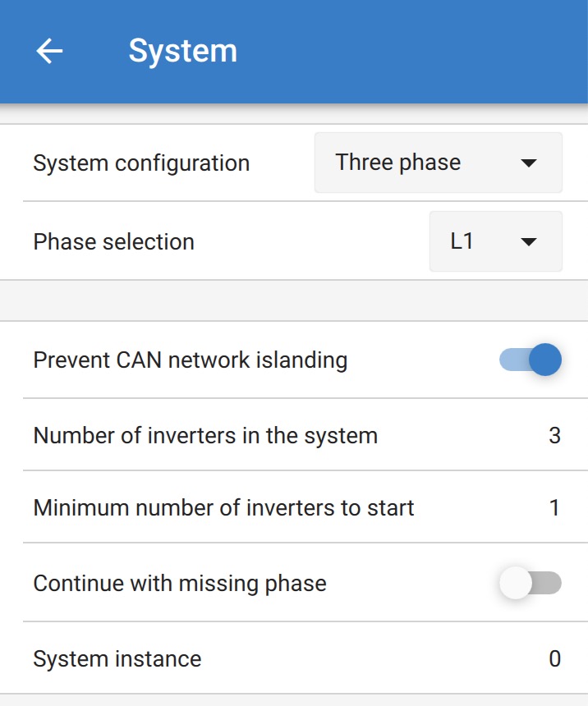Edit the inverter count value 3
Screen dimensions: 588x706
(554, 435)
